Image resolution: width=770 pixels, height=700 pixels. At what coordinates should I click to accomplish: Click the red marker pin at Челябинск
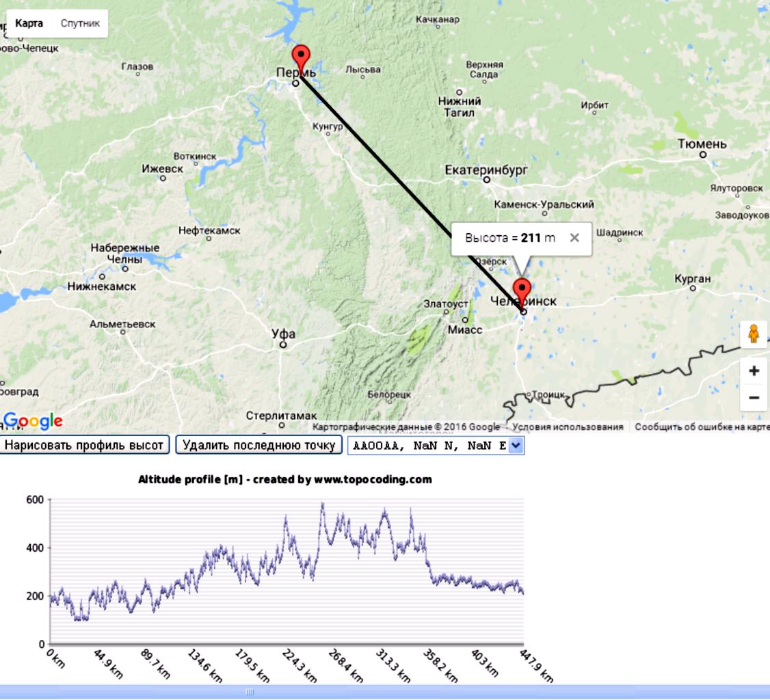[522, 290]
